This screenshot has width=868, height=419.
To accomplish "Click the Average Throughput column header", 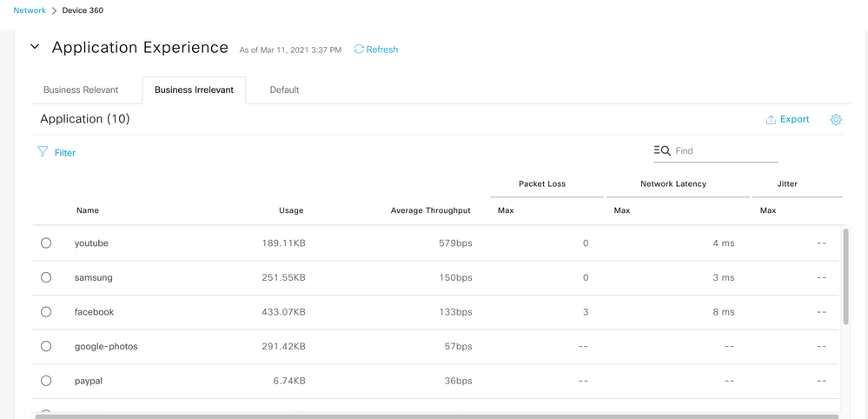I will 431,210.
